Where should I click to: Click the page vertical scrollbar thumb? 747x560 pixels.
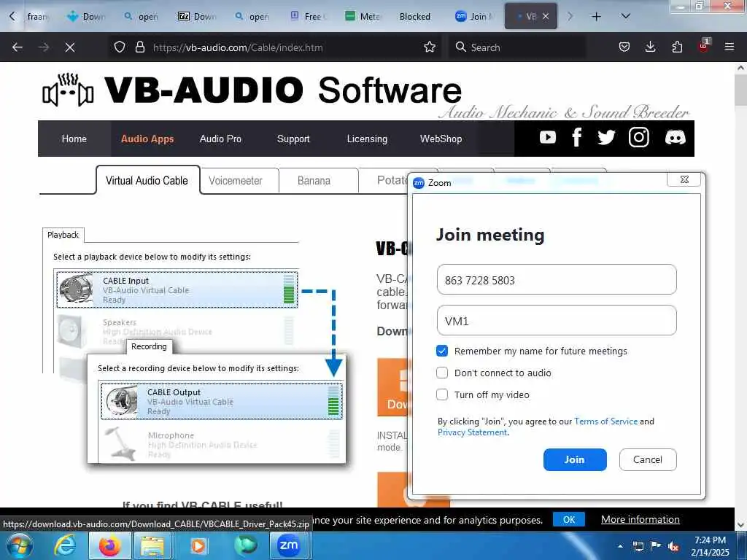(x=741, y=90)
